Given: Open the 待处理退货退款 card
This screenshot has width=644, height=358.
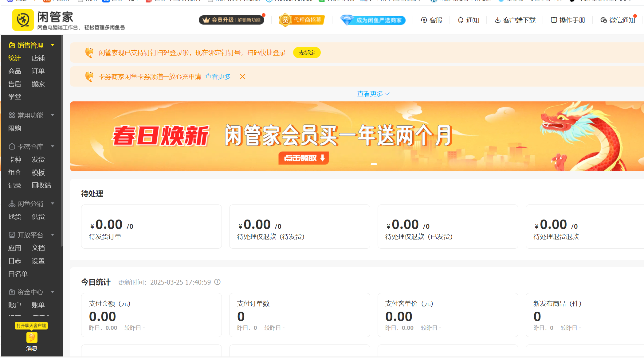Looking at the screenshot, I should click(x=585, y=227).
